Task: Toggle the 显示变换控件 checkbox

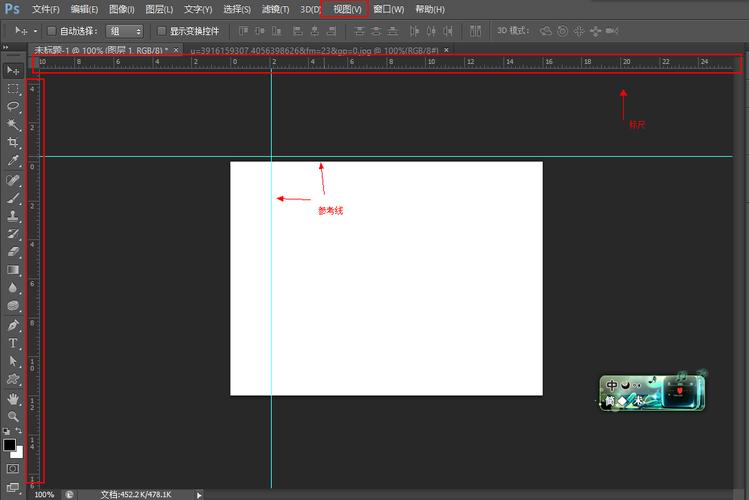Action: (162, 31)
